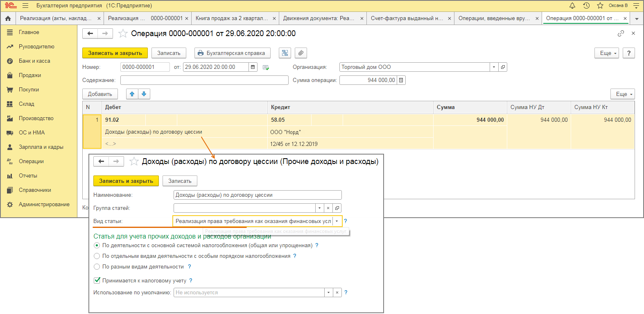The image size is (644, 314).
Task: Open notifications bell
Action: point(572,6)
